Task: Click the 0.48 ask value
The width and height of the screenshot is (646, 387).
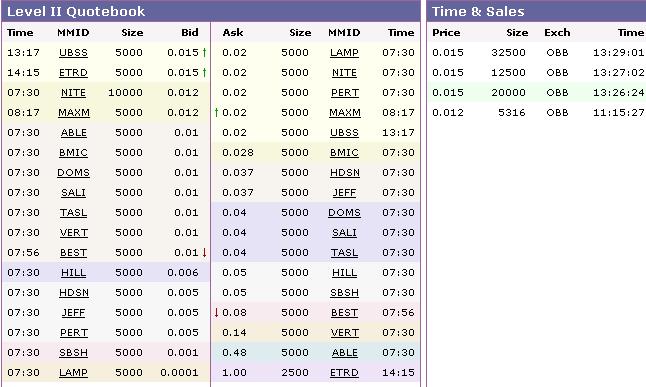Action: (234, 353)
